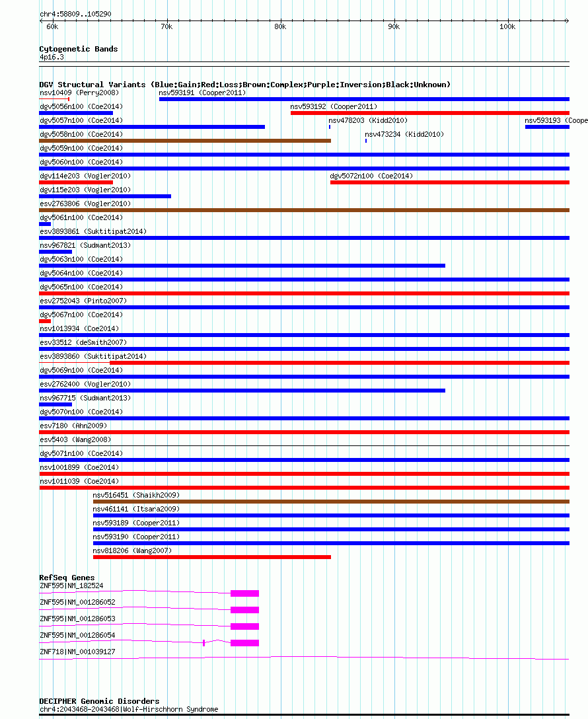
Task: Click dgv5065n100 (Coe2014) label
Action: 81,287
